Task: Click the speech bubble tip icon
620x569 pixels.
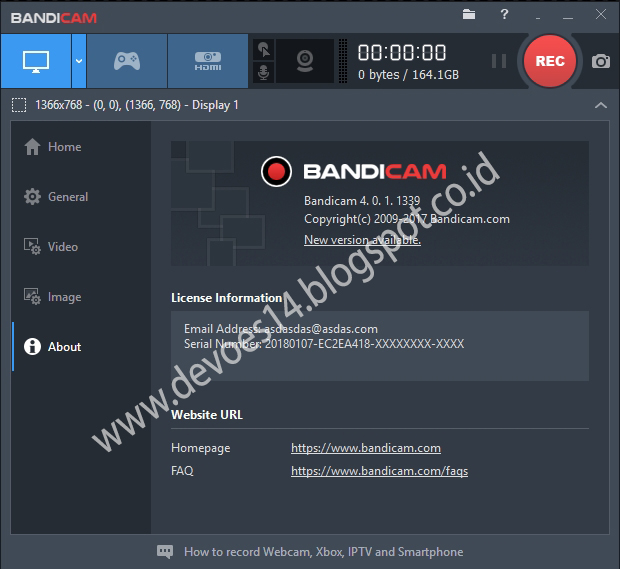Action: point(165,552)
